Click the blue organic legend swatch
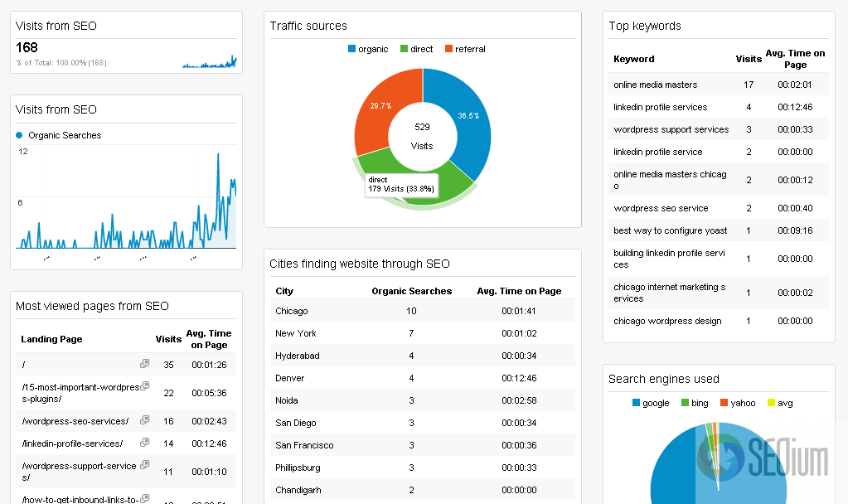 point(351,49)
